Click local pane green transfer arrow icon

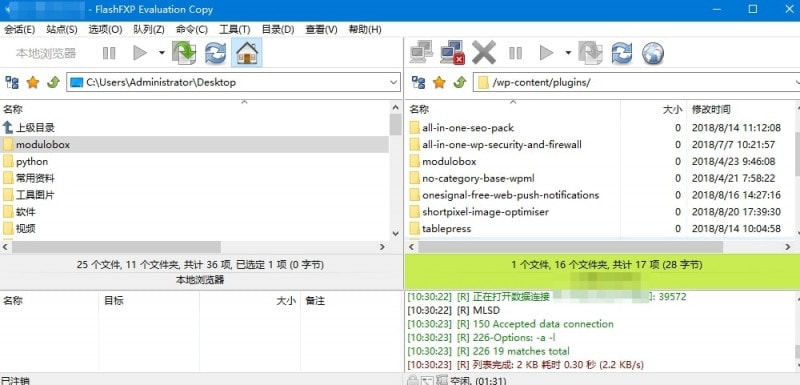point(184,53)
